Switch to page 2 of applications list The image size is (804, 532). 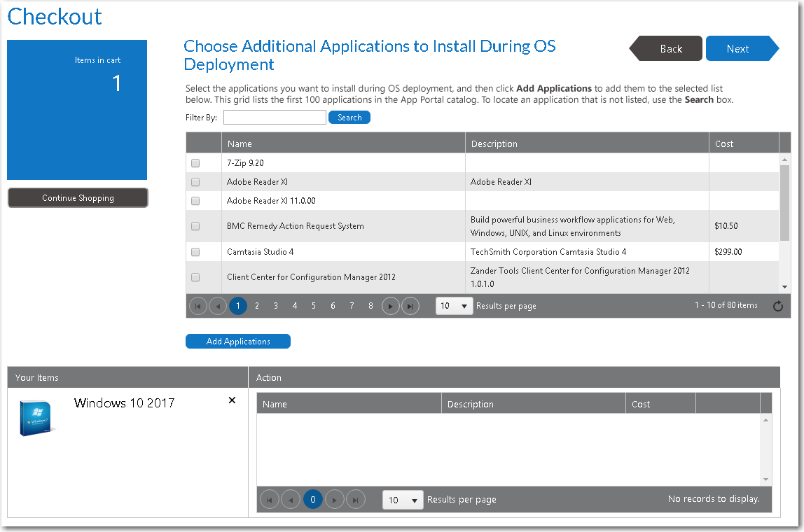pyautogui.click(x=257, y=306)
